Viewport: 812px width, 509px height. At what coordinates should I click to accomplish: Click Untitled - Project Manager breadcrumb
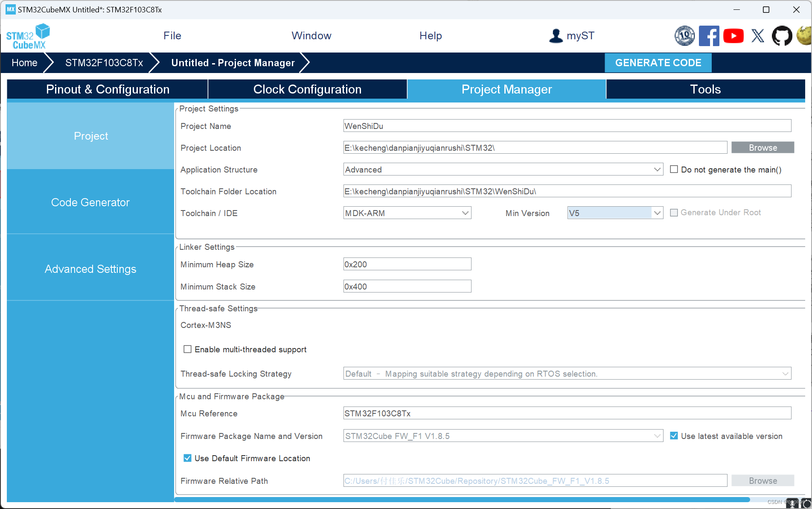coord(233,63)
